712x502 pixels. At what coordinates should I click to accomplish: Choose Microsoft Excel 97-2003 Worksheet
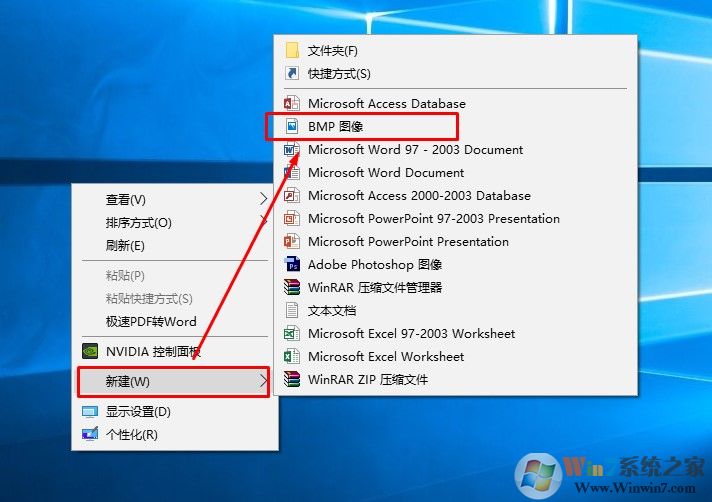455,334
